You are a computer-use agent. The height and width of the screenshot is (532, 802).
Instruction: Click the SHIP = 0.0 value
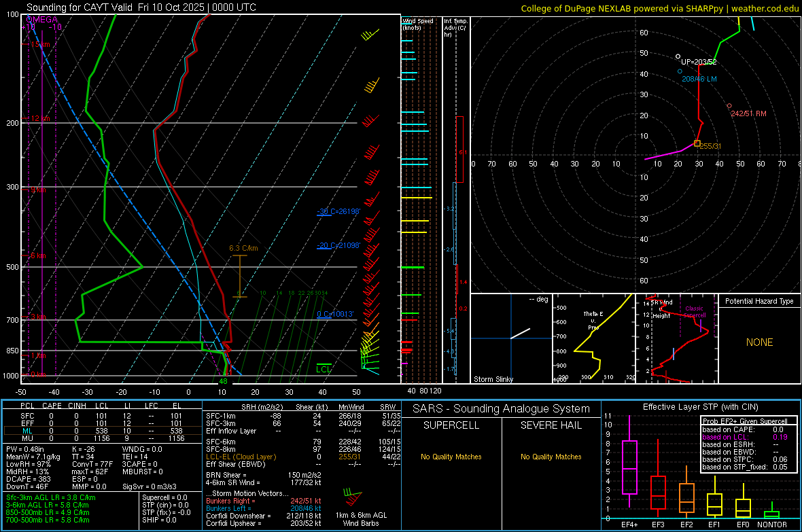(158, 520)
